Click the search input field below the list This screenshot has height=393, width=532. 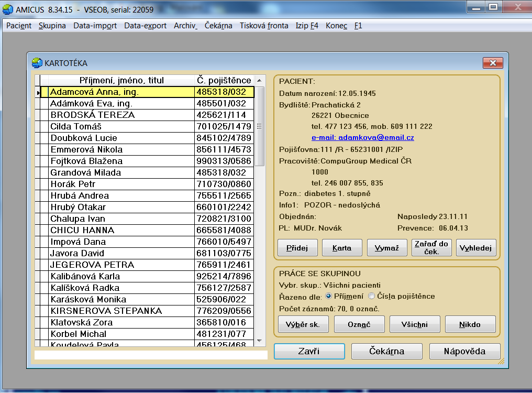(x=151, y=355)
